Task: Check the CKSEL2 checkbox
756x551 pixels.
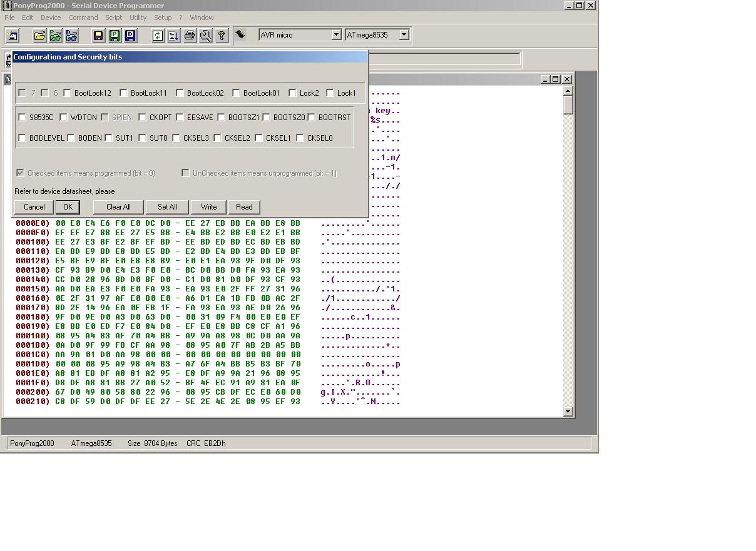Action: click(217, 138)
